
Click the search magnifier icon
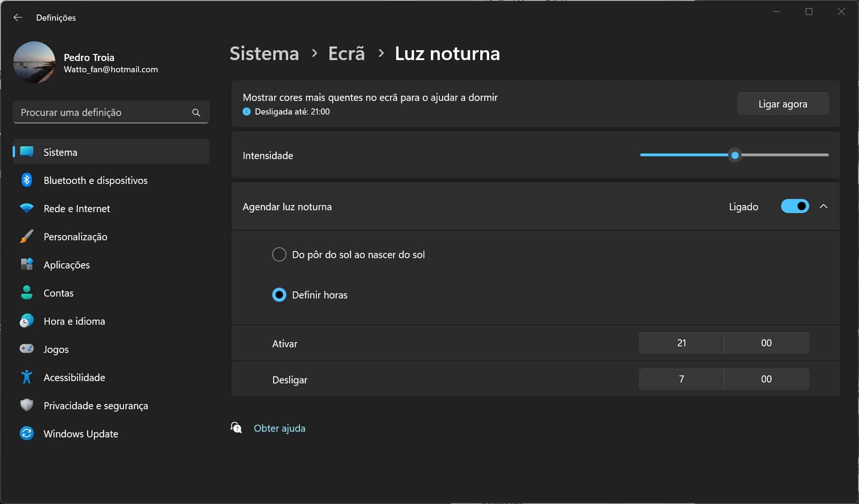pos(196,113)
